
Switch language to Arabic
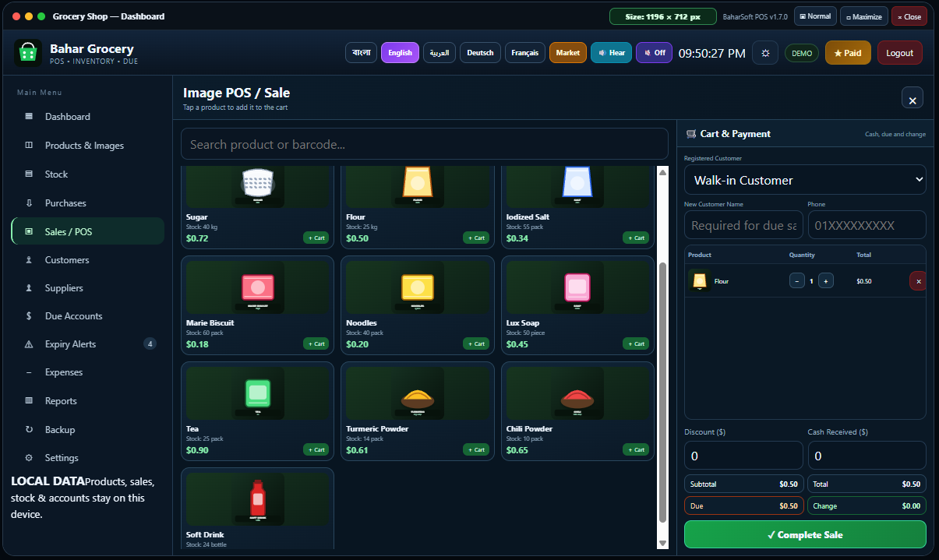439,53
